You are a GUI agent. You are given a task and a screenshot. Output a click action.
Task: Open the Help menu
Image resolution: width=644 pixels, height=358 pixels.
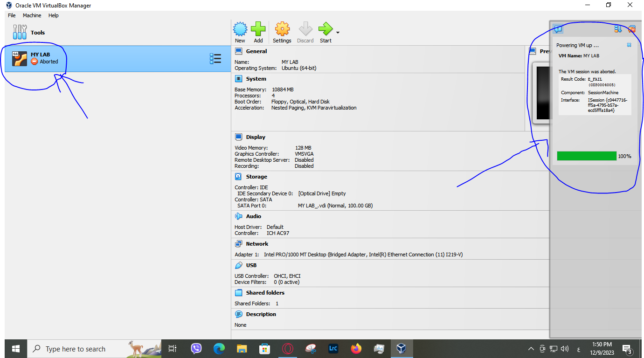coord(54,15)
